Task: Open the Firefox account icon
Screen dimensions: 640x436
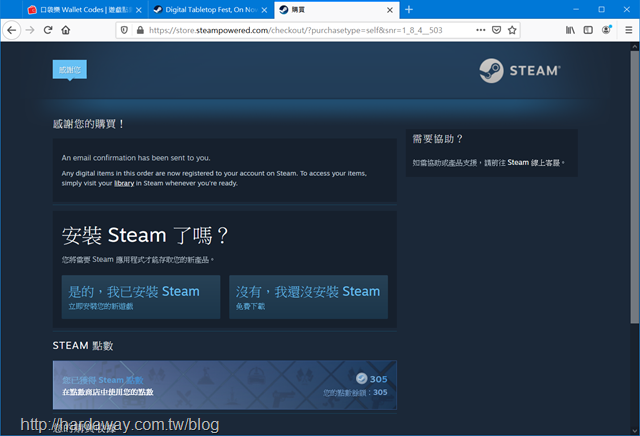Action: click(x=607, y=30)
